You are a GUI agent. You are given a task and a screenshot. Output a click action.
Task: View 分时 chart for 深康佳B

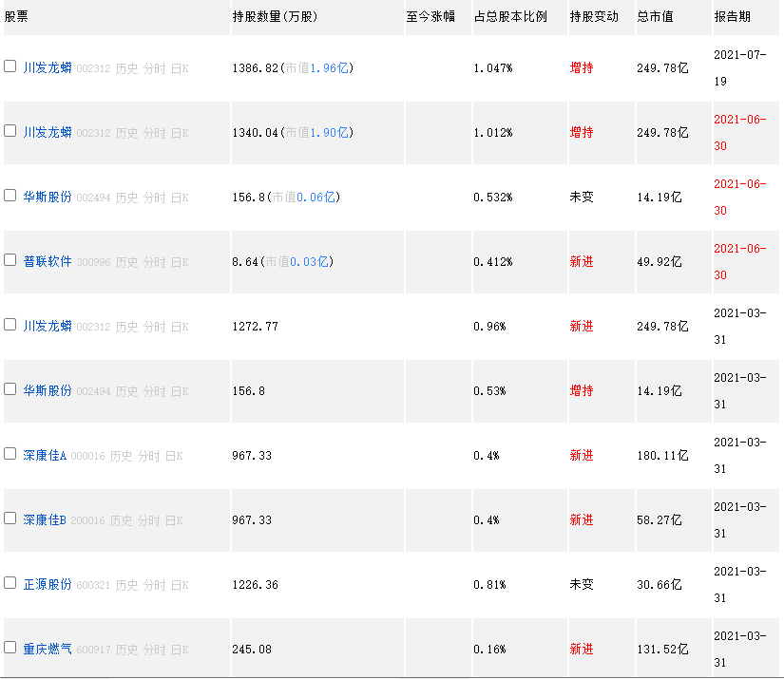click(x=149, y=520)
